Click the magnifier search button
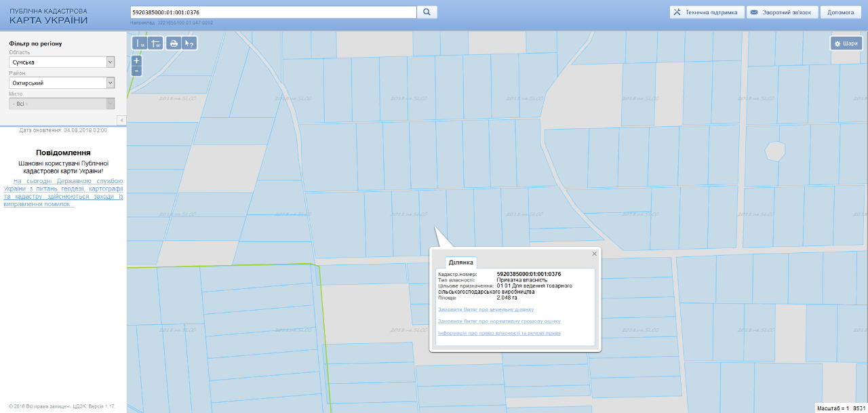The width and height of the screenshot is (868, 413). click(x=427, y=12)
